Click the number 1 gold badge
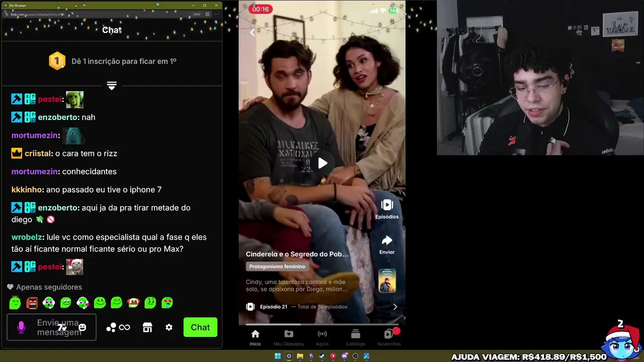This screenshot has width=644, height=362. (x=57, y=61)
